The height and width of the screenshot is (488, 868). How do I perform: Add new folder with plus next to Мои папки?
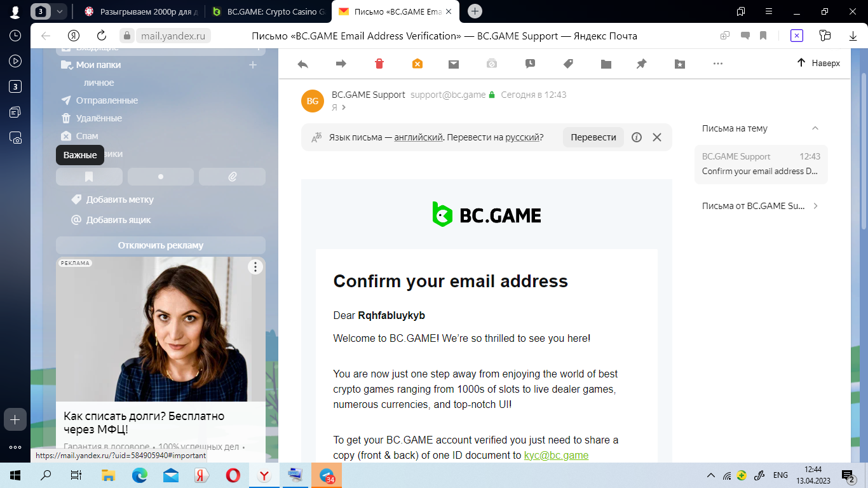point(253,65)
